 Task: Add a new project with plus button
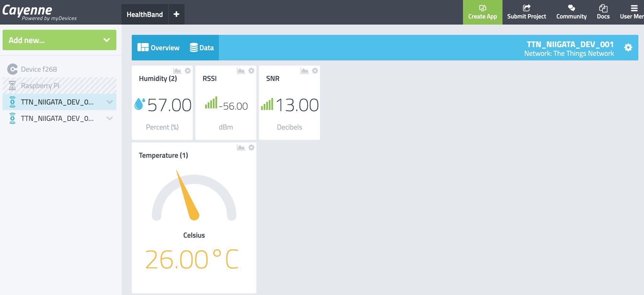coord(176,14)
